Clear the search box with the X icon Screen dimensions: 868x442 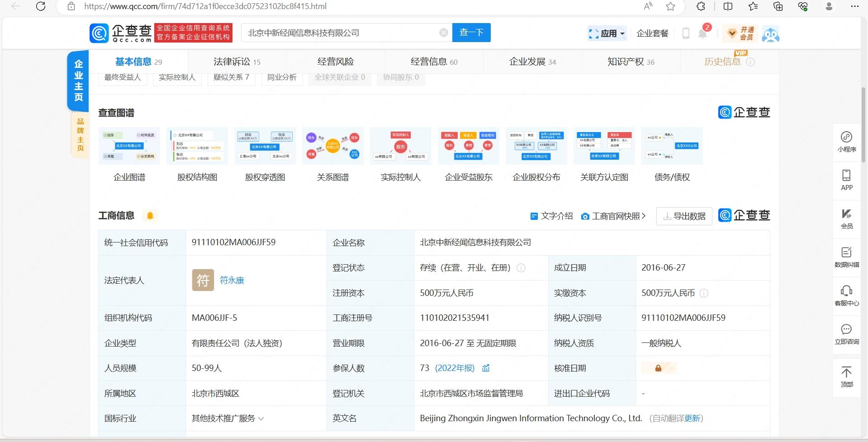444,33
